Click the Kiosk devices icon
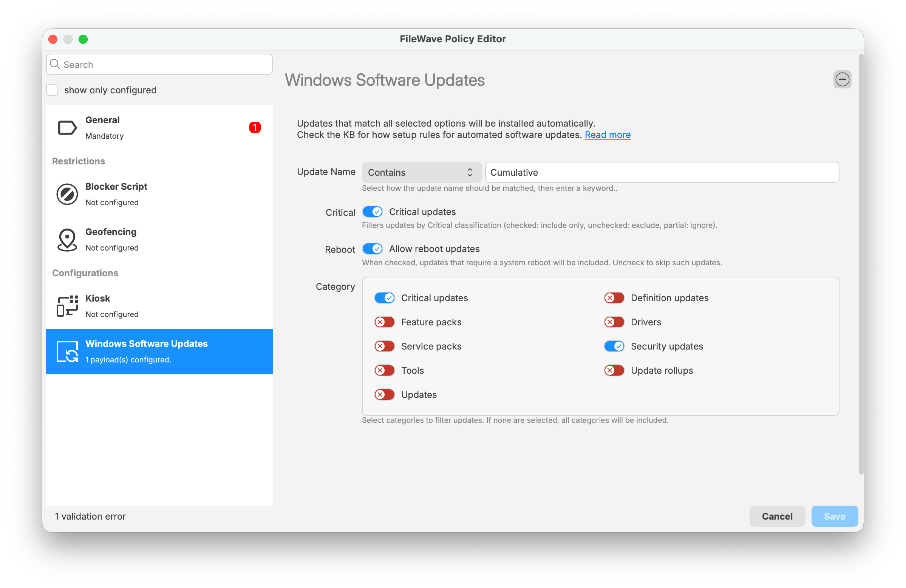This screenshot has width=906, height=588. point(67,306)
